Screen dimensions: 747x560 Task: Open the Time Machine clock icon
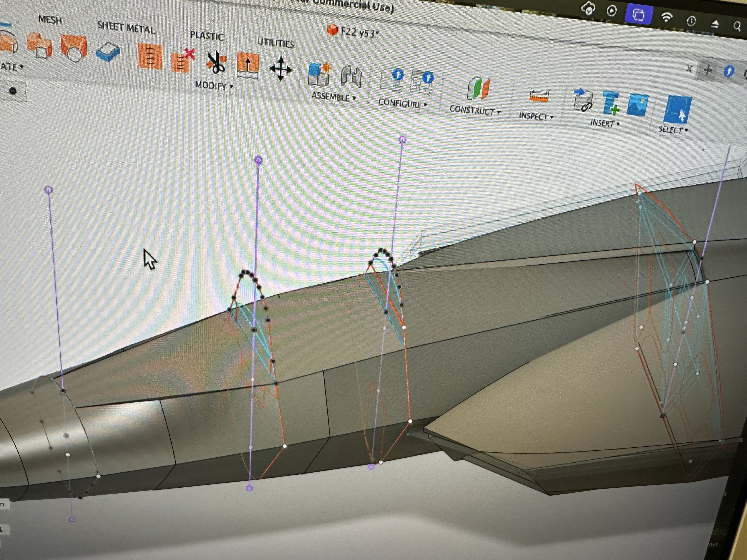[x=691, y=21]
